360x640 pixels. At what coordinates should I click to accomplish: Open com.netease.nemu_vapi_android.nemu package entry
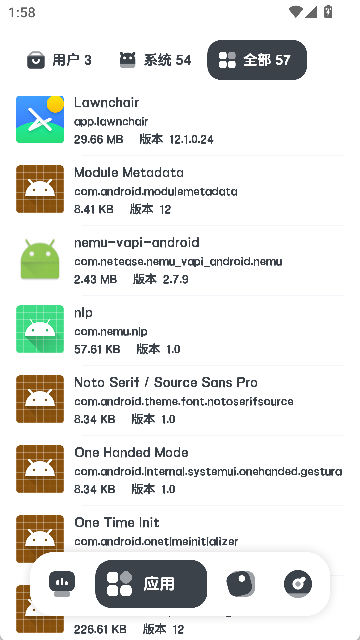pos(178,261)
